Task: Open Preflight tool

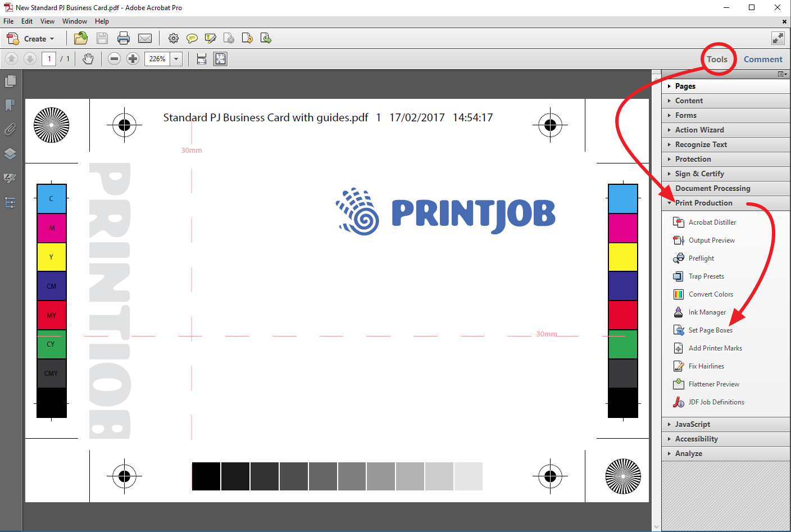Action: [x=694, y=258]
